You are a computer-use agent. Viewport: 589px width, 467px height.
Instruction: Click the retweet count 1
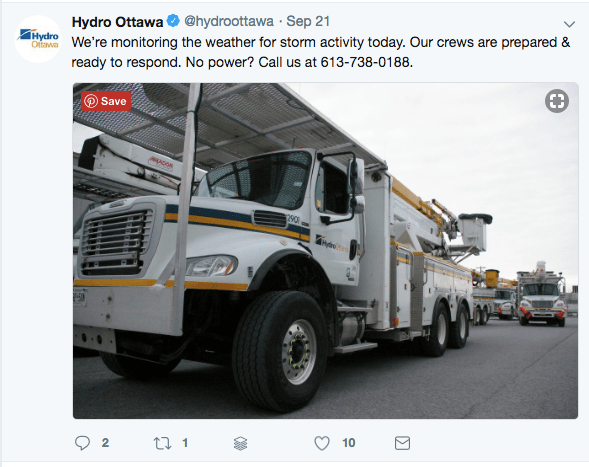pos(185,443)
